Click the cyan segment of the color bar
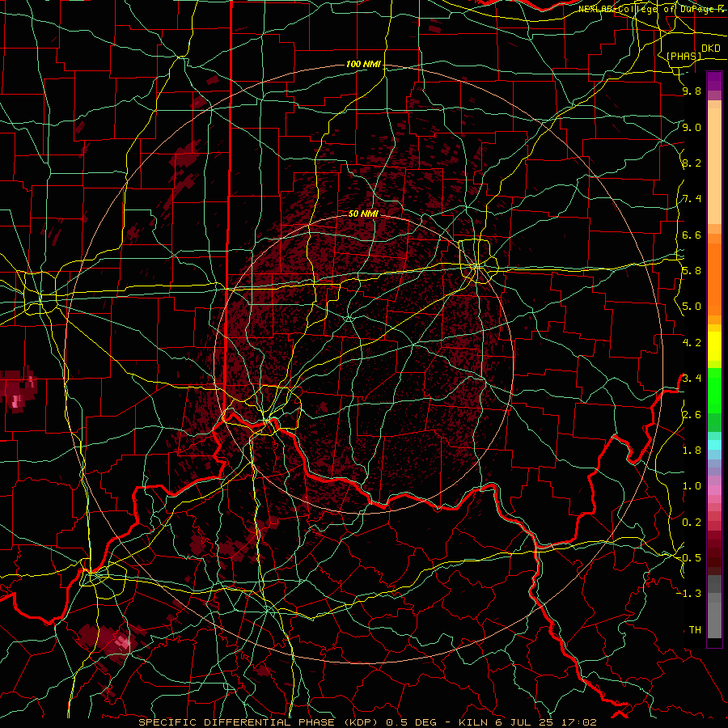Image resolution: width=728 pixels, height=728 pixels. click(714, 444)
